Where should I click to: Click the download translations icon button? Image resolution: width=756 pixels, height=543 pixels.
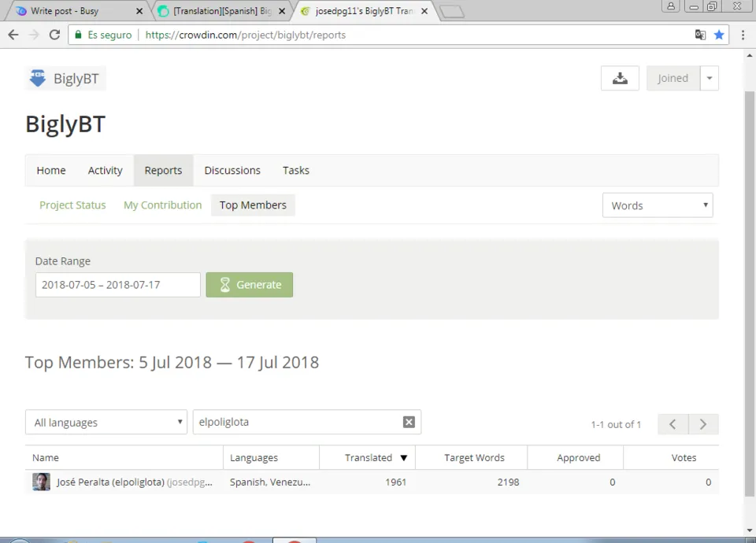tap(620, 78)
